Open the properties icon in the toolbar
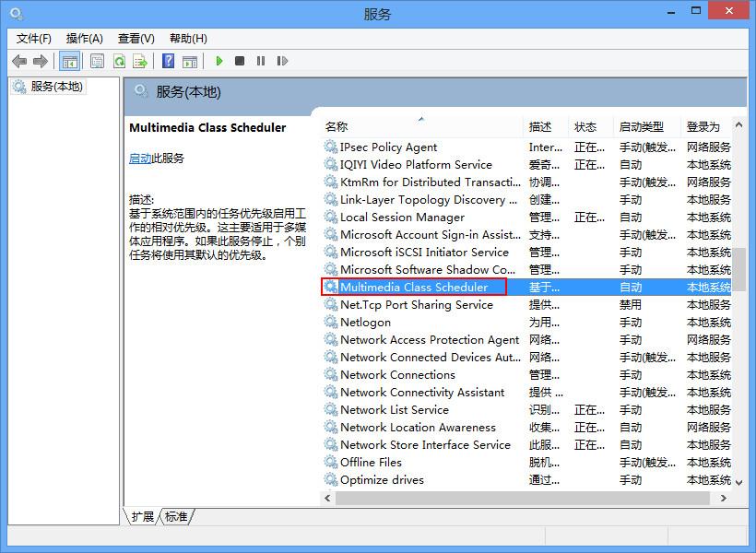Image resolution: width=756 pixels, height=553 pixels. tap(97, 61)
